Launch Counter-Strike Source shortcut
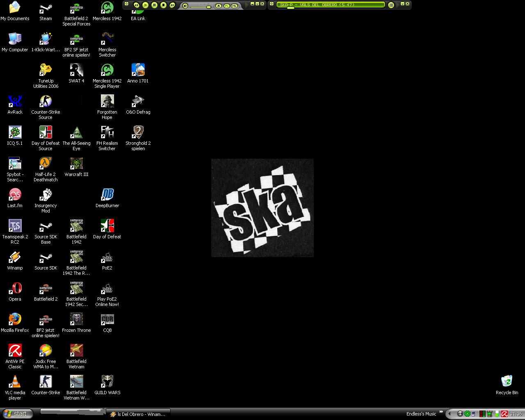525x420 pixels. 46,107
